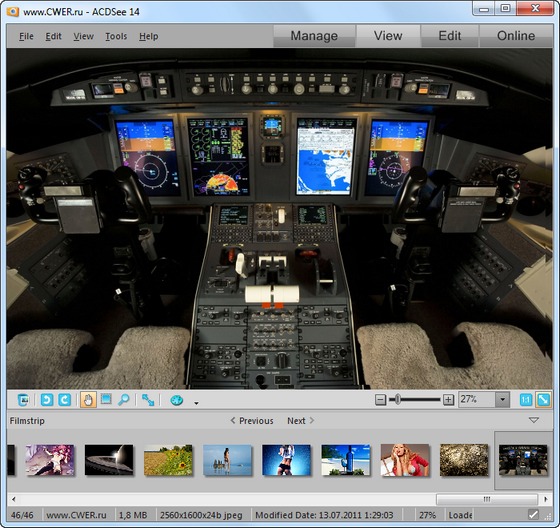Click the 27% status bar zoom value
The height and width of the screenshot is (528, 560).
coord(428,515)
